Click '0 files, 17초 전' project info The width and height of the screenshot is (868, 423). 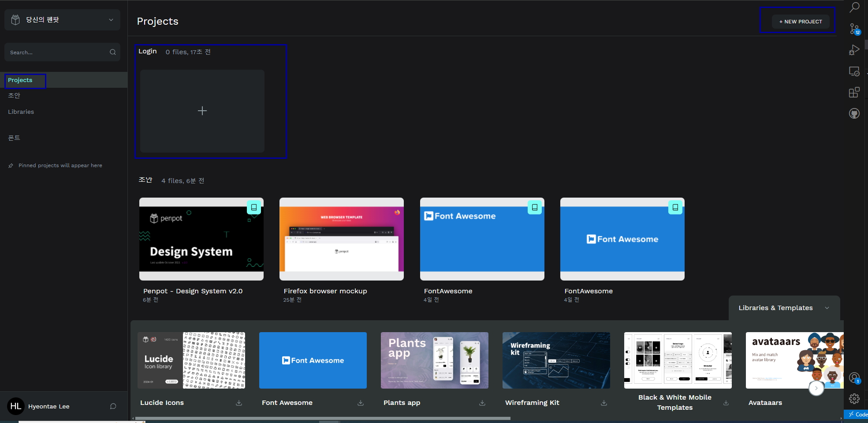188,52
